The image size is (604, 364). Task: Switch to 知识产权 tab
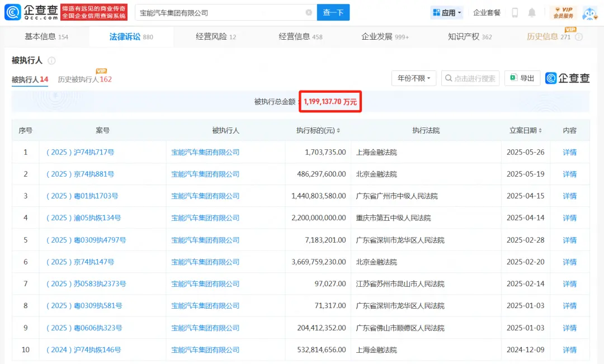[470, 36]
